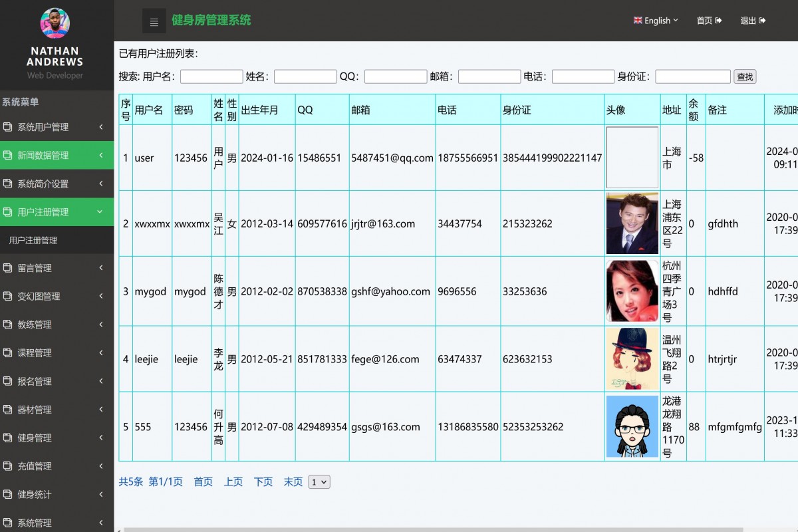Viewport: 798px width, 532px height.
Task: Click the hamburger menu icon in top bar
Action: (154, 21)
